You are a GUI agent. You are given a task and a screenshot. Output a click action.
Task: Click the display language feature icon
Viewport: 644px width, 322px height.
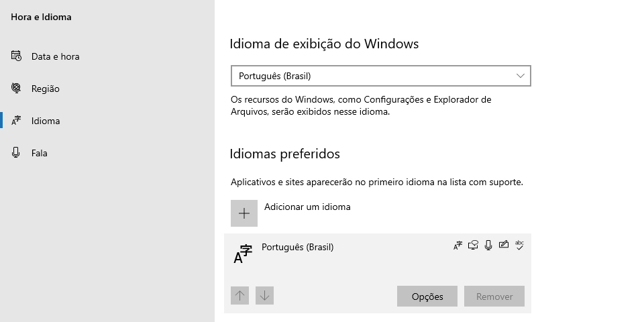[x=458, y=246]
